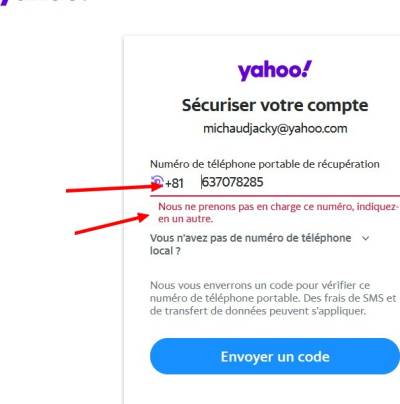The width and height of the screenshot is (400, 404).
Task: Click "en un autre." in the error text
Action: click(x=185, y=219)
